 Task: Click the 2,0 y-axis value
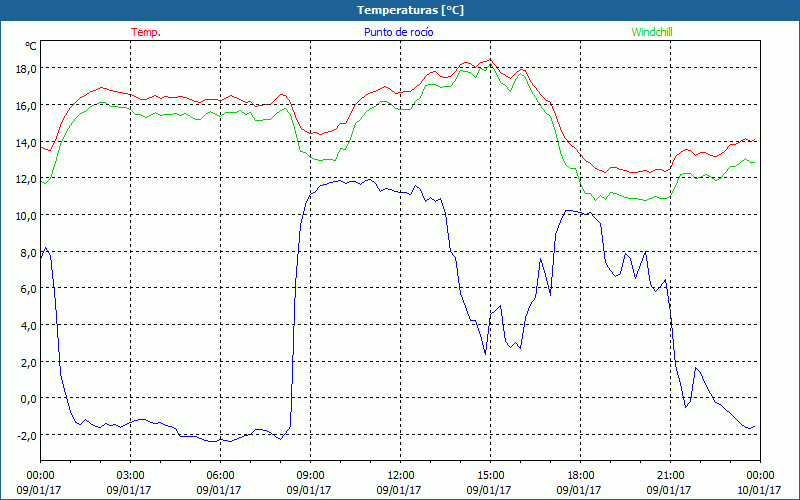point(28,362)
